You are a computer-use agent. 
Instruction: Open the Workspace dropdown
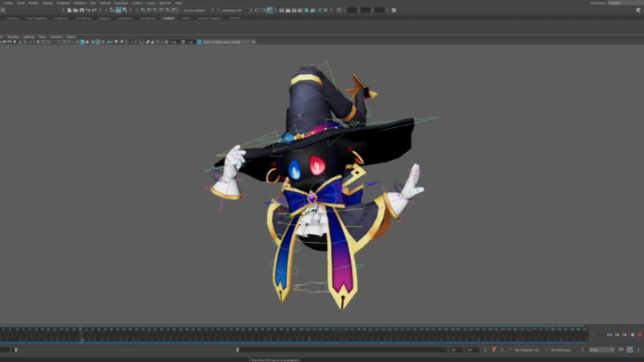tap(625, 3)
